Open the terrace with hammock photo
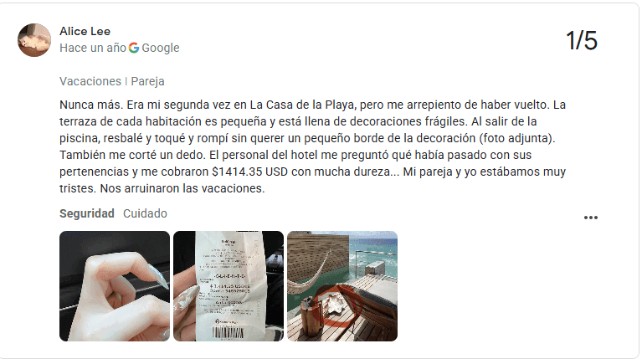The image size is (642, 364). (342, 286)
